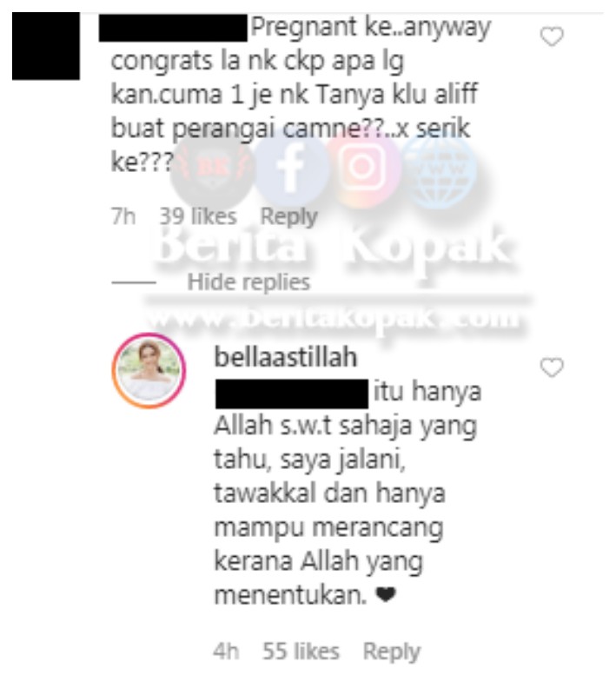Screen dimensions: 616x695
Task: Click the 4h timestamp on reply
Action: (x=226, y=652)
